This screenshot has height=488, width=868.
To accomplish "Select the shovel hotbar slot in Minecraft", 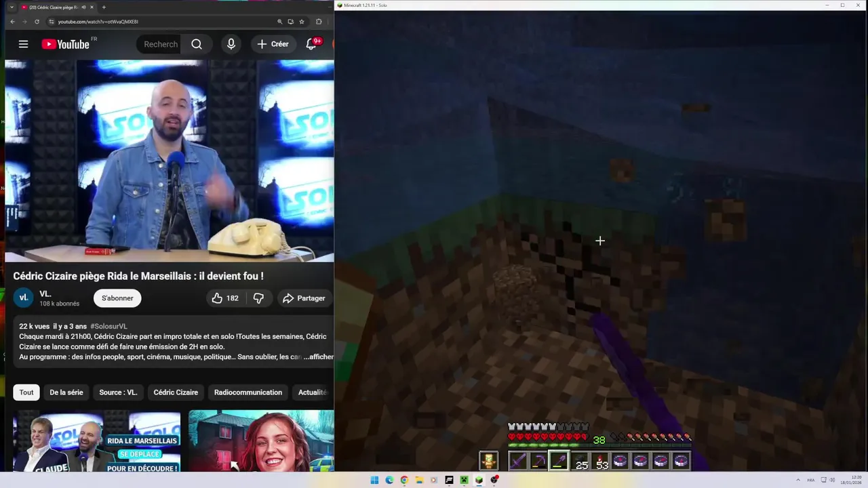I will click(x=559, y=462).
